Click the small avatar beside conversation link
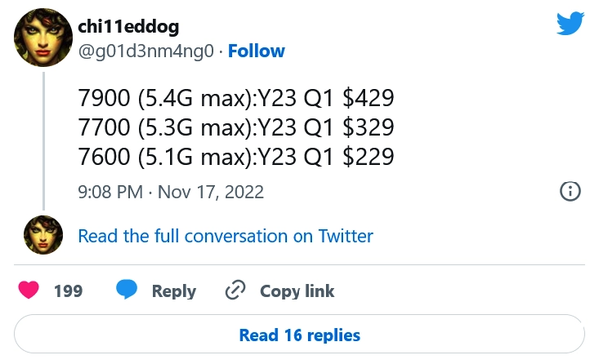Image resolution: width=599 pixels, height=364 pixels. pos(43,235)
